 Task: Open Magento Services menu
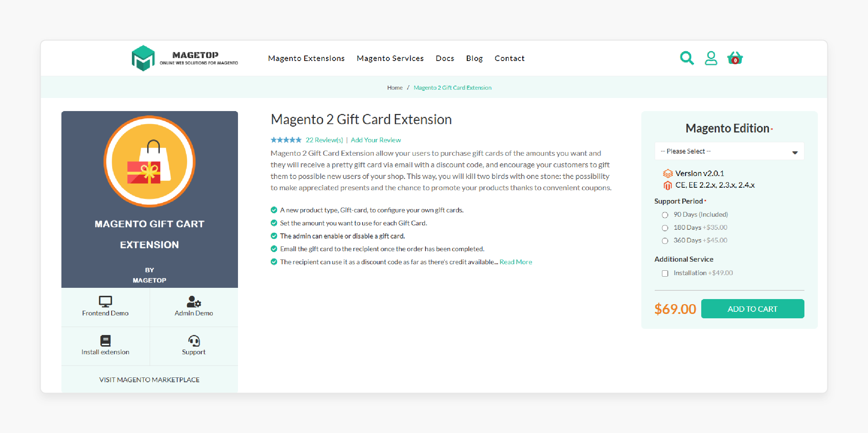390,58
